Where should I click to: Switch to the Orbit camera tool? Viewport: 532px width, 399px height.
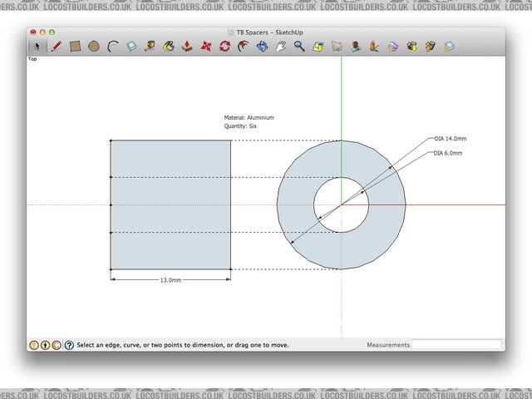tap(263, 47)
